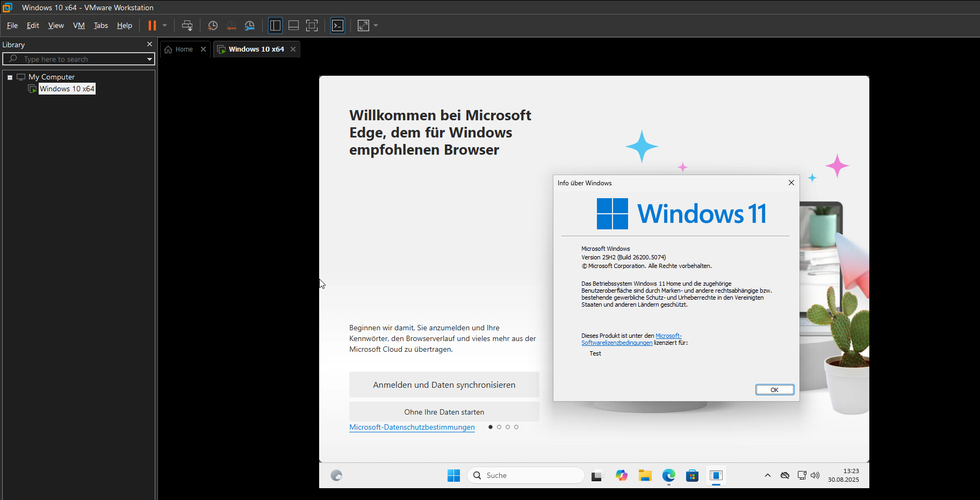Image resolution: width=980 pixels, height=500 pixels.
Task: Click Send Ctrl+Alt+Del toolbar icon
Action: [x=187, y=26]
